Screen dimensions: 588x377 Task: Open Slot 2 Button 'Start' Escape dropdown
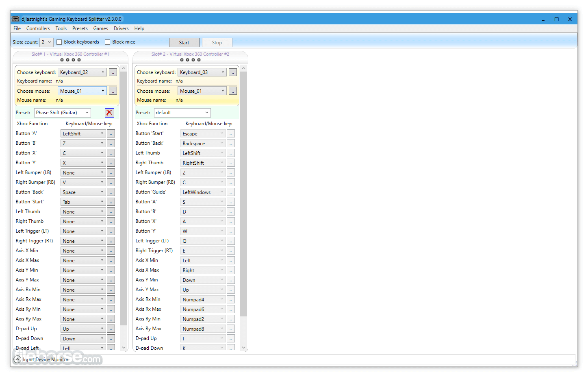(x=203, y=133)
